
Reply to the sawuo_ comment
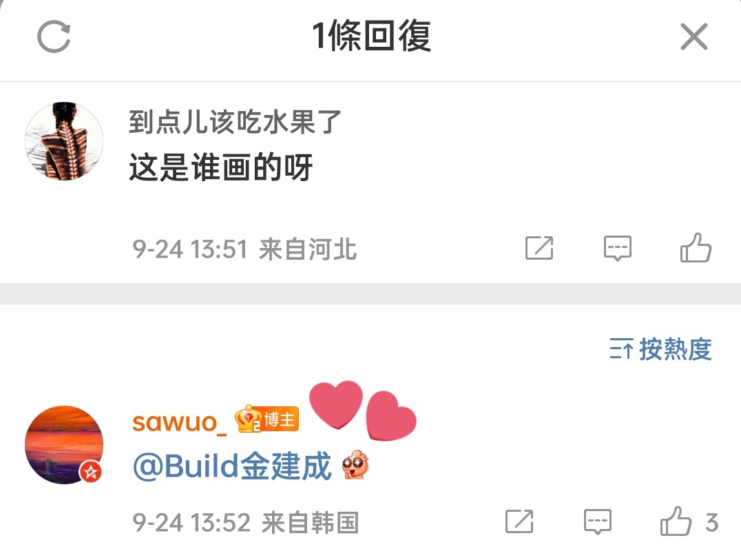[x=598, y=521]
